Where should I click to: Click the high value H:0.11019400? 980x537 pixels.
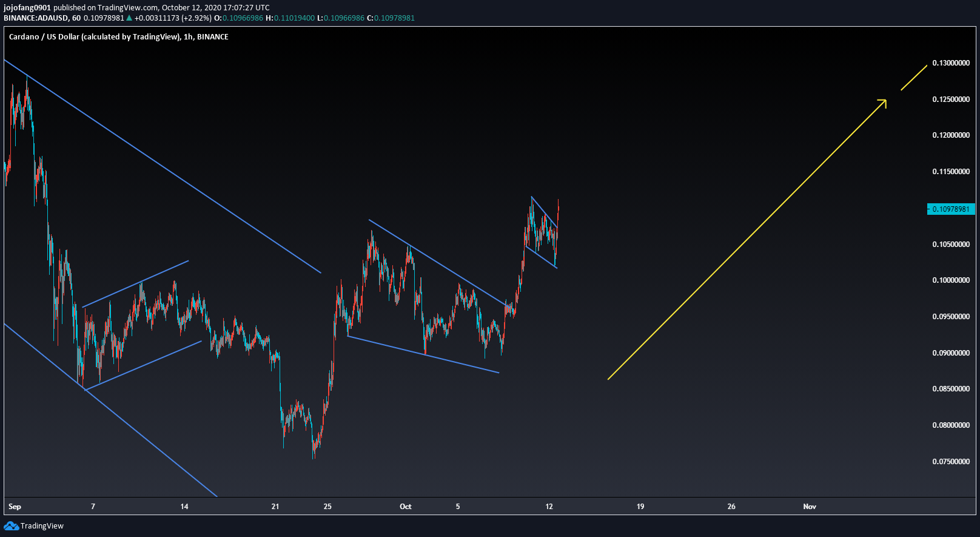pyautogui.click(x=290, y=18)
